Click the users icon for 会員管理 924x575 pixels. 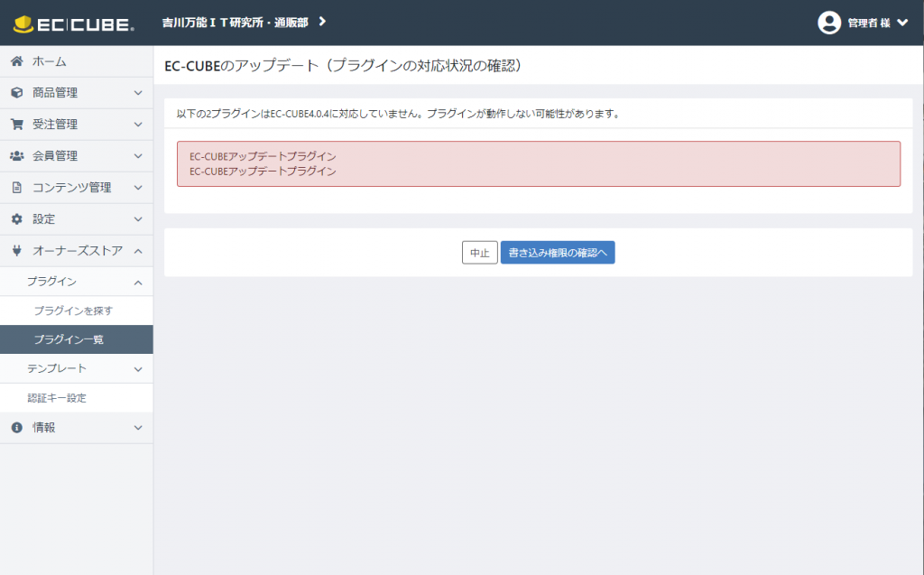click(x=16, y=156)
